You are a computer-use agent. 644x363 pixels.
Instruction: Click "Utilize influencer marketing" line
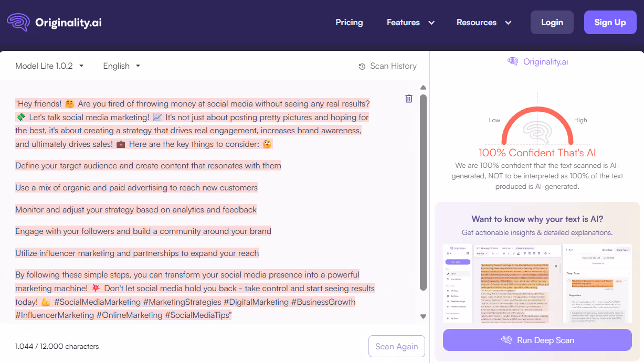click(x=137, y=253)
